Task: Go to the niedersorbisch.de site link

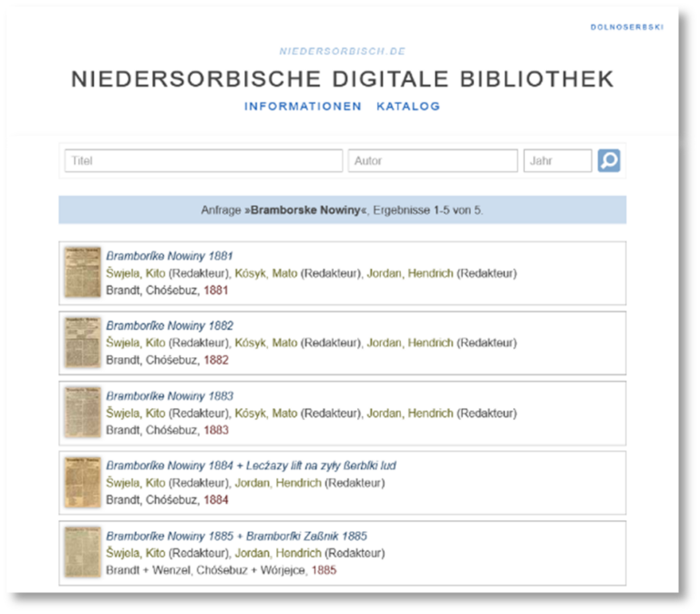Action: (x=342, y=52)
